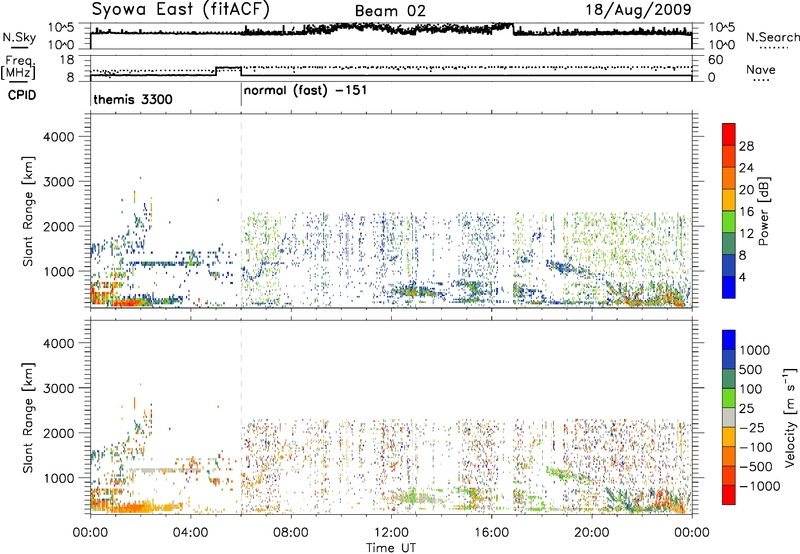This screenshot has width=800, height=554.
Task: Click the '3000' range tick in velocity panel
Action: tap(58, 388)
